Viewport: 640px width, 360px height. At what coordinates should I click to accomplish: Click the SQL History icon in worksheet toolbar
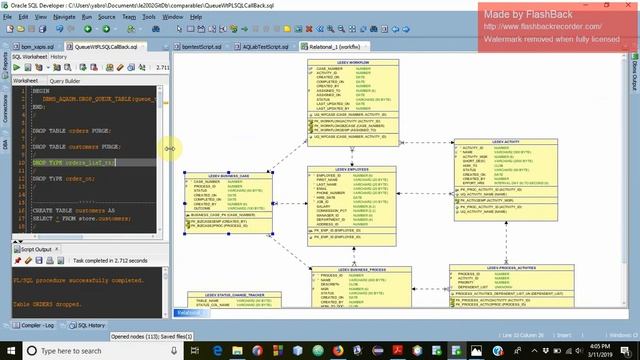pyautogui.click(x=131, y=67)
